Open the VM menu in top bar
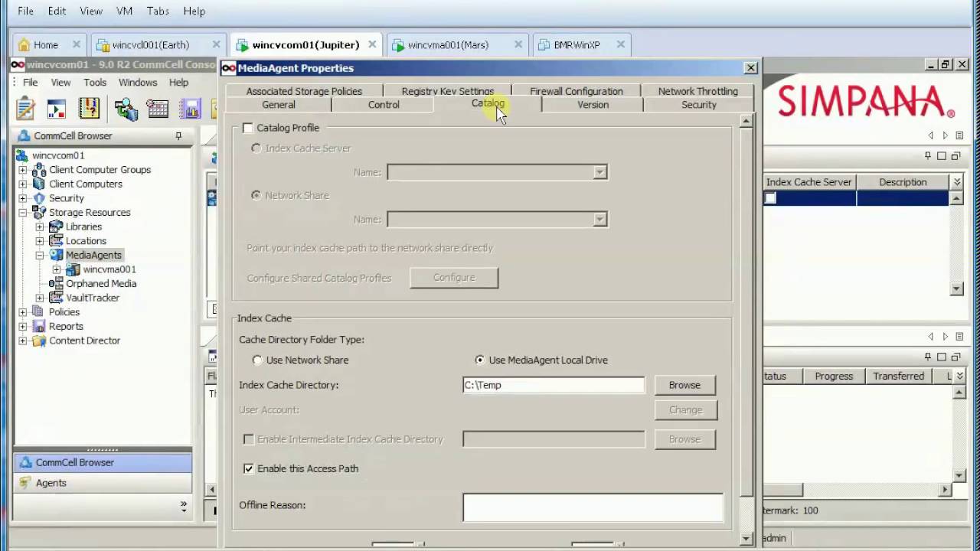 125,11
